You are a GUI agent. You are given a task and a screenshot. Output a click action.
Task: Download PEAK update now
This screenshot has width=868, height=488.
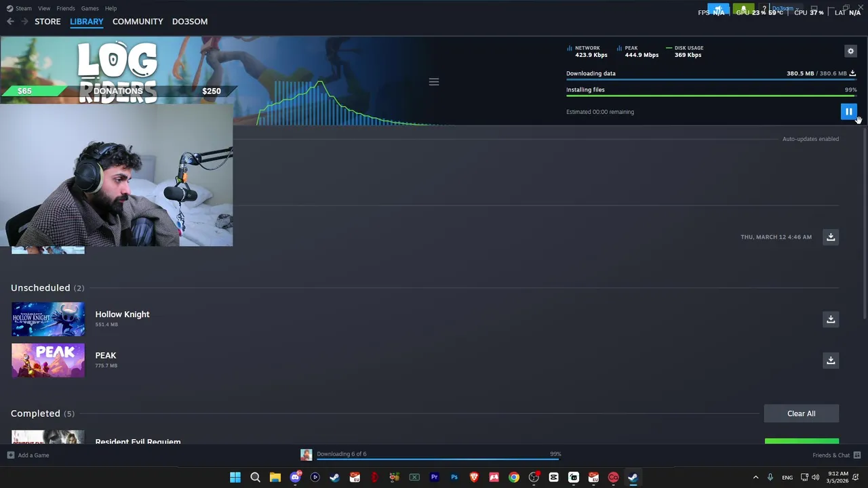[831, 361]
